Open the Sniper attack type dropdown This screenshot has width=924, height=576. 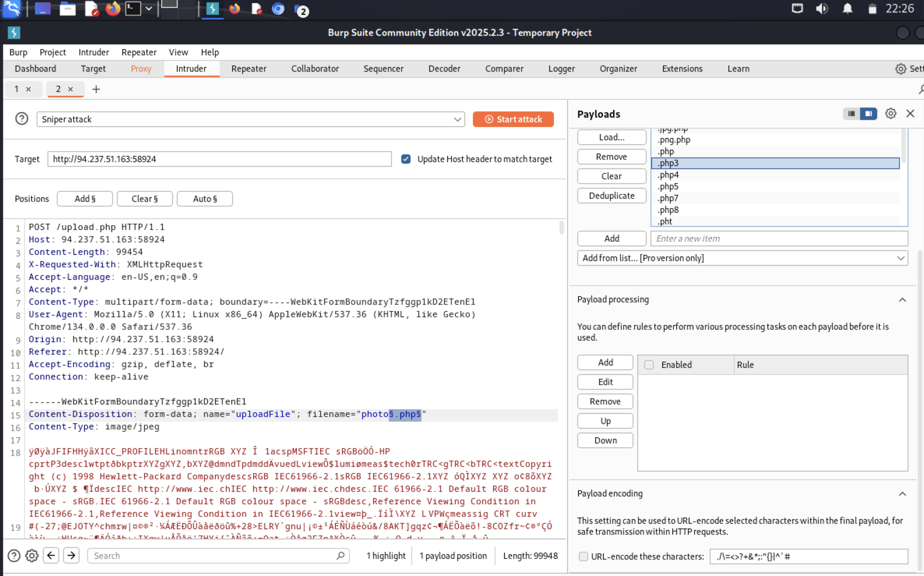[x=250, y=119]
